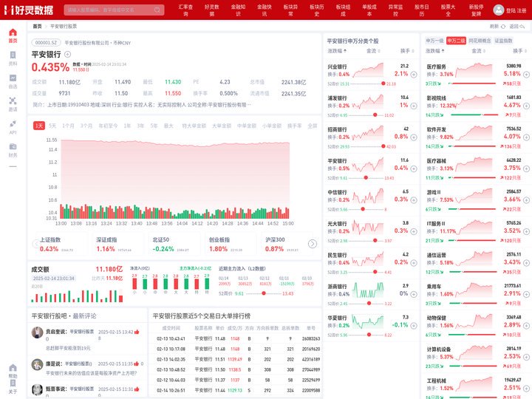Sort bank stocks by 涨跌幅
Screen dimensions: 532x399
click(337, 51)
